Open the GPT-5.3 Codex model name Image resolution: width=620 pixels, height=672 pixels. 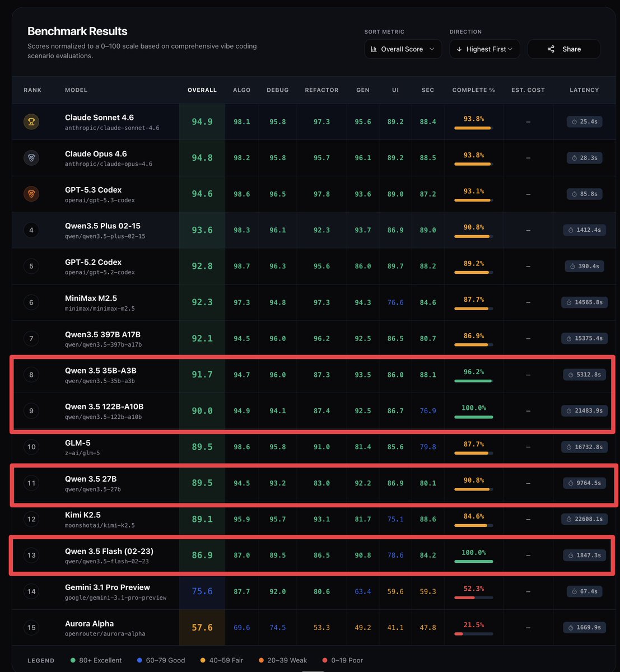pos(93,190)
